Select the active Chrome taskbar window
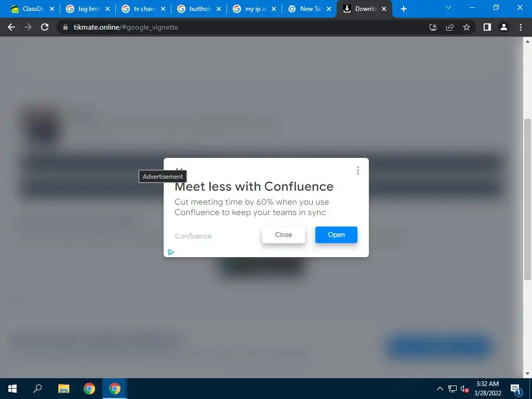 [115, 389]
